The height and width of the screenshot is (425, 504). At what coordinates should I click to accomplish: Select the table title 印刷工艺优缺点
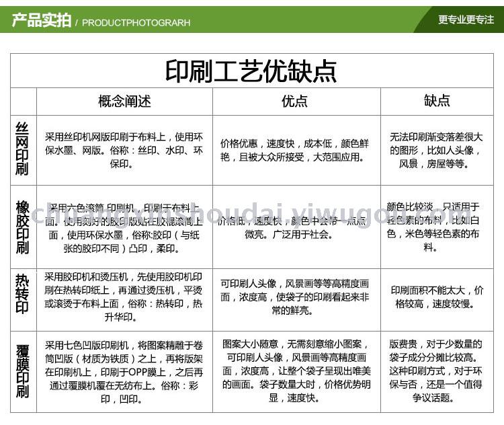[x=251, y=71]
